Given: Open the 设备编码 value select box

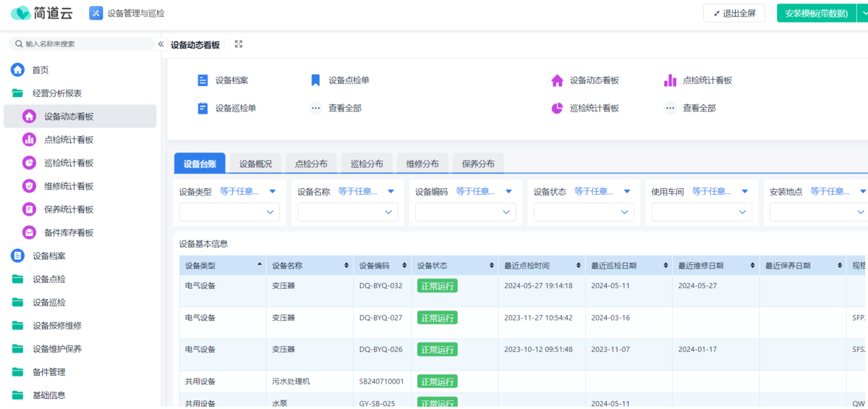Looking at the screenshot, I should pos(466,212).
